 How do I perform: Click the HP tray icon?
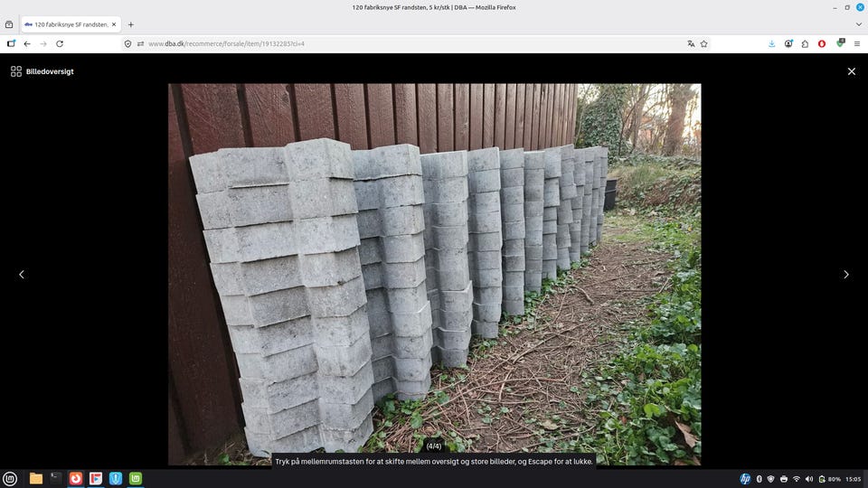coord(745,479)
